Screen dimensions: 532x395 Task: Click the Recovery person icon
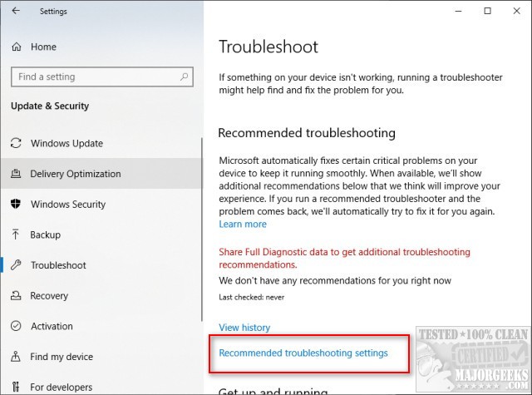click(16, 296)
